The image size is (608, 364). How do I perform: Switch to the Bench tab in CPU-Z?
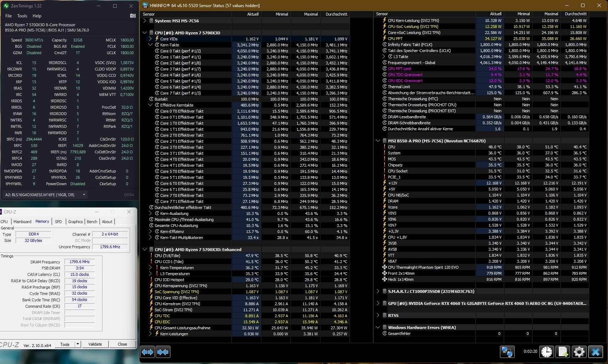coord(92,222)
